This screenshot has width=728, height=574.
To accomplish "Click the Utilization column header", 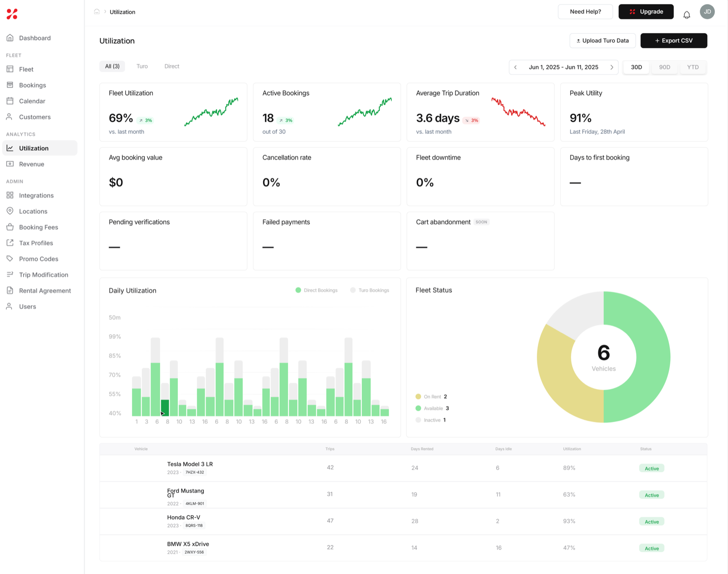I will 572,449.
